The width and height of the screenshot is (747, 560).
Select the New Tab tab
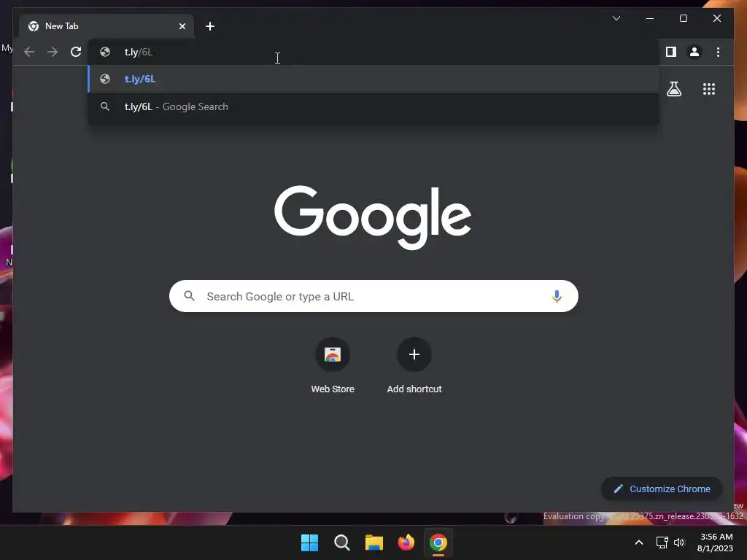(106, 26)
